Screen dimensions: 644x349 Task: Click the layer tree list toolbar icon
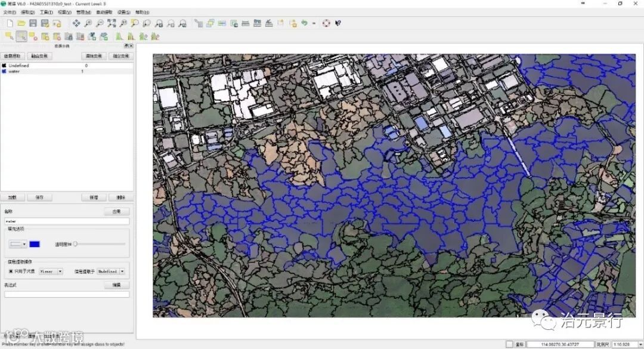pos(199,23)
